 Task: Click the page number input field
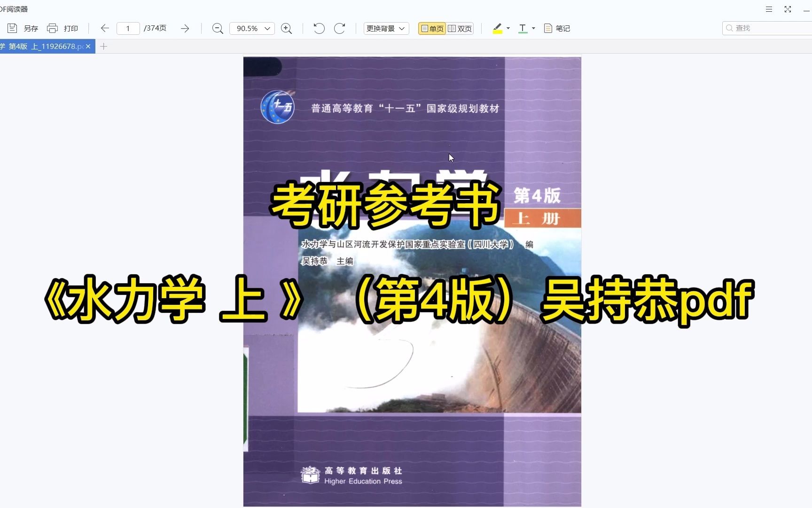pyautogui.click(x=128, y=28)
